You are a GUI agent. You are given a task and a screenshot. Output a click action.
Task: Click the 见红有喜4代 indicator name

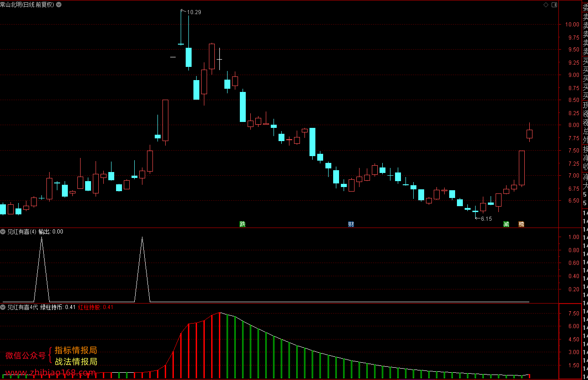[x=22, y=307]
